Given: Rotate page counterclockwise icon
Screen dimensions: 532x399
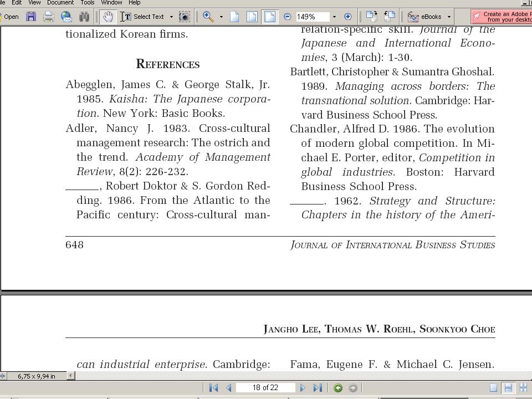Looking at the screenshot, I should pyautogui.click(x=389, y=16).
